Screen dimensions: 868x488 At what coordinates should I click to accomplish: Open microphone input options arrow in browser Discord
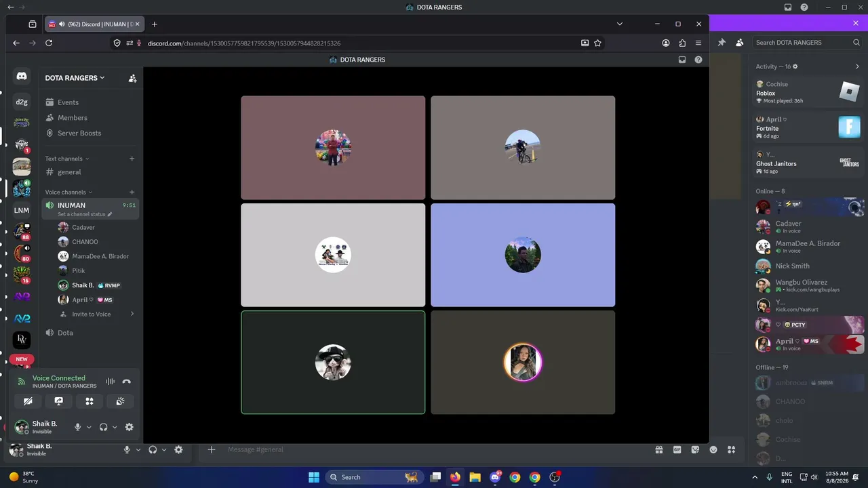pyautogui.click(x=89, y=427)
